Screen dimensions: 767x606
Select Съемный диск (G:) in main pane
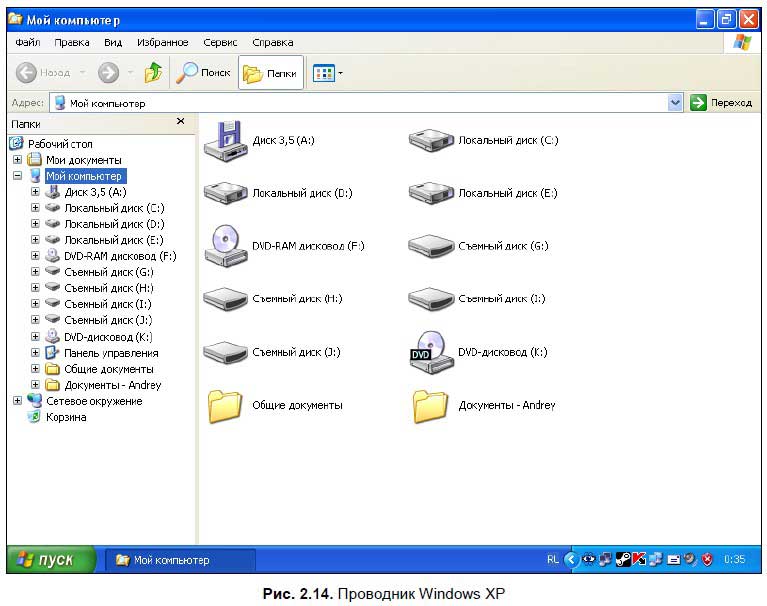tap(431, 246)
